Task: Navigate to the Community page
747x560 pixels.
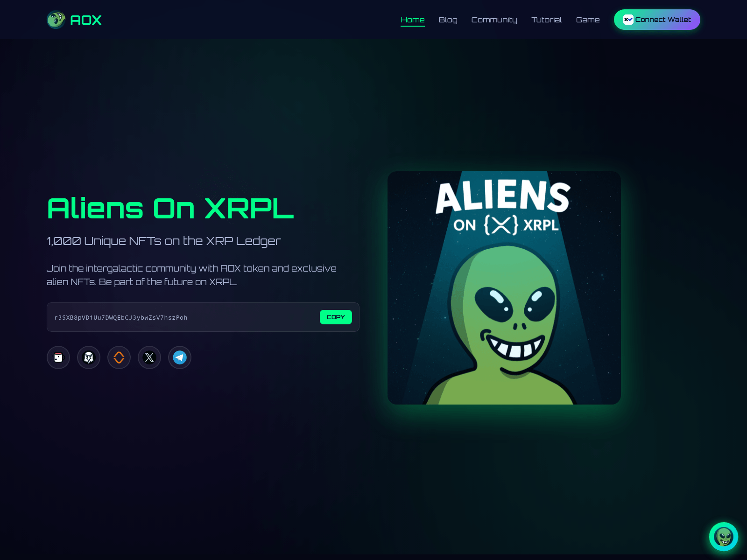Action: [x=494, y=20]
